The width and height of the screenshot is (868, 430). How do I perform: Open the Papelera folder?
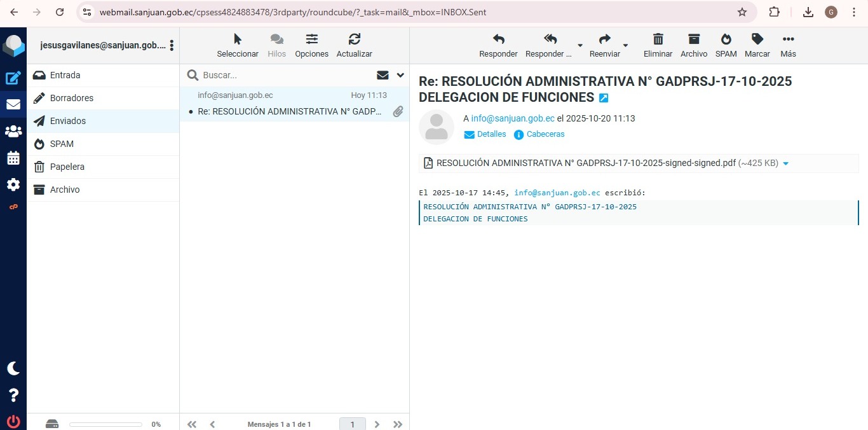pyautogui.click(x=67, y=167)
